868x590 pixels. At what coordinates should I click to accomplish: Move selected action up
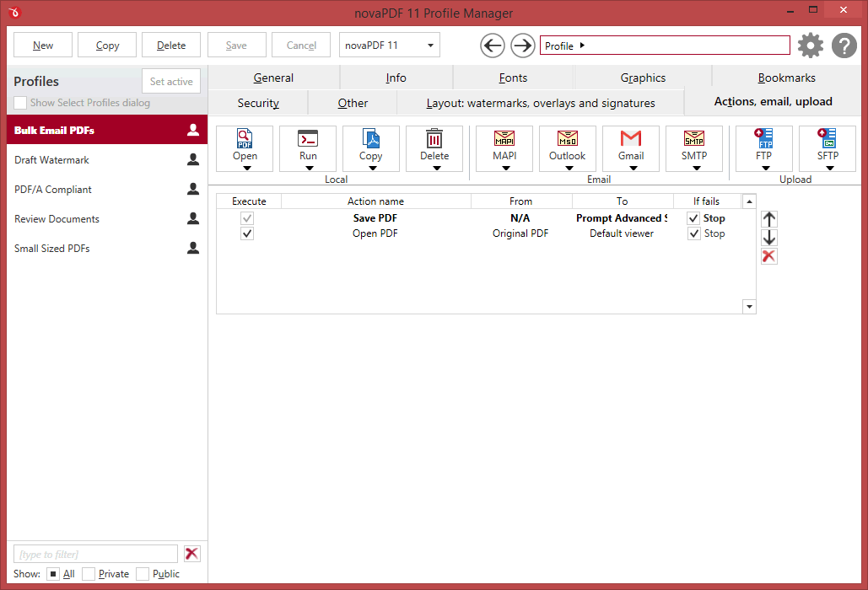point(769,219)
